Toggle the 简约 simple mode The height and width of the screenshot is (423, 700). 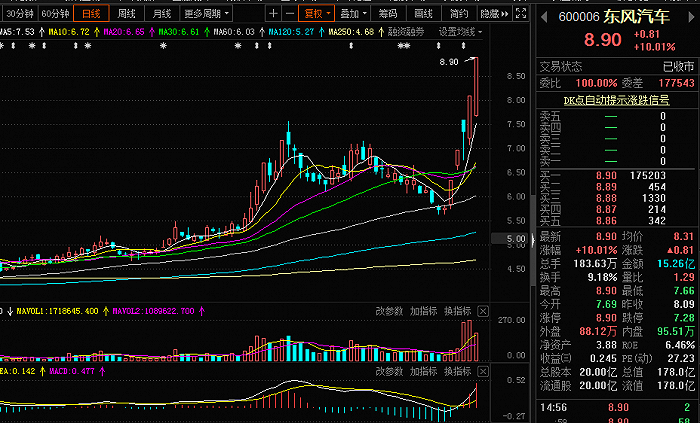pyautogui.click(x=458, y=14)
